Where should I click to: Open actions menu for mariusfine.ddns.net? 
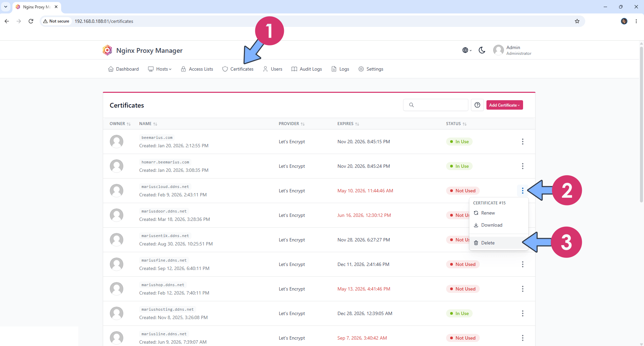(x=523, y=264)
